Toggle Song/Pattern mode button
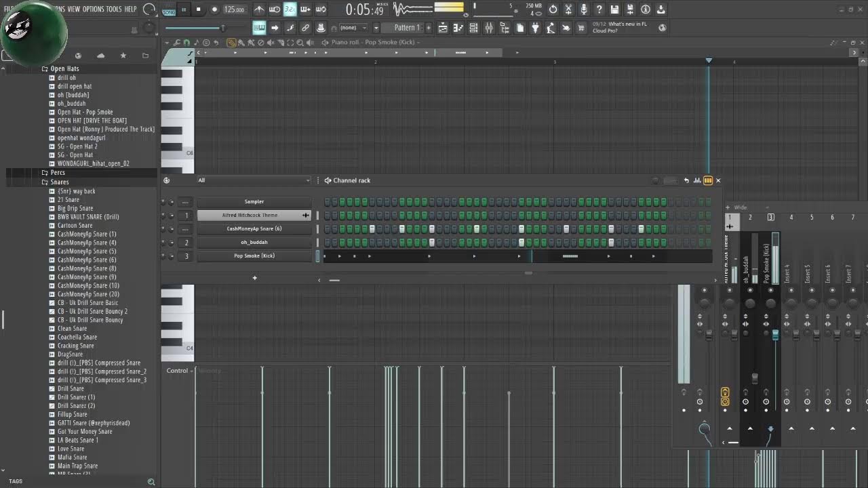This screenshot has height=488, width=868. 169,9
